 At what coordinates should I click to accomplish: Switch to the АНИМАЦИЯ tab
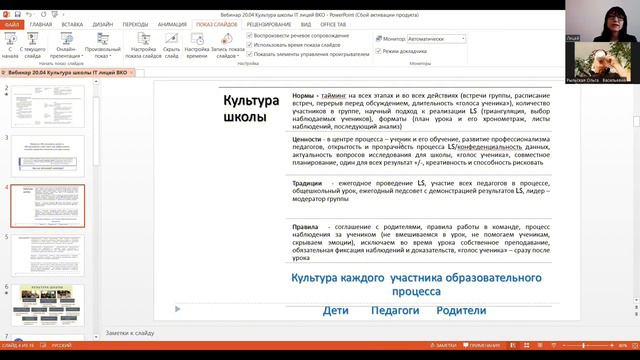click(172, 25)
